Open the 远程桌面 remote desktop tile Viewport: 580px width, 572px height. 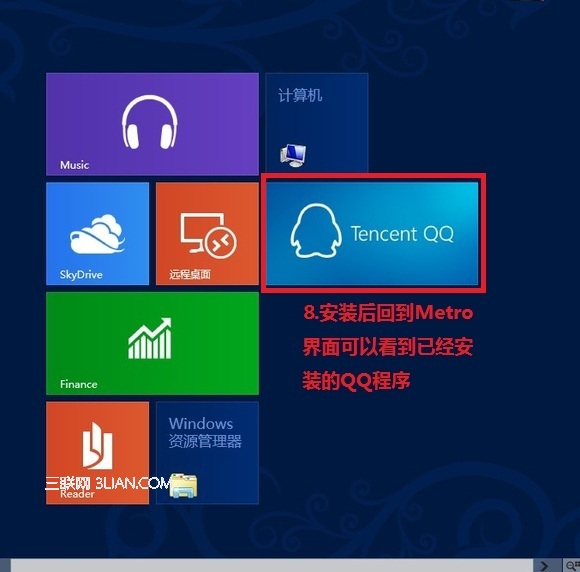coord(207,233)
